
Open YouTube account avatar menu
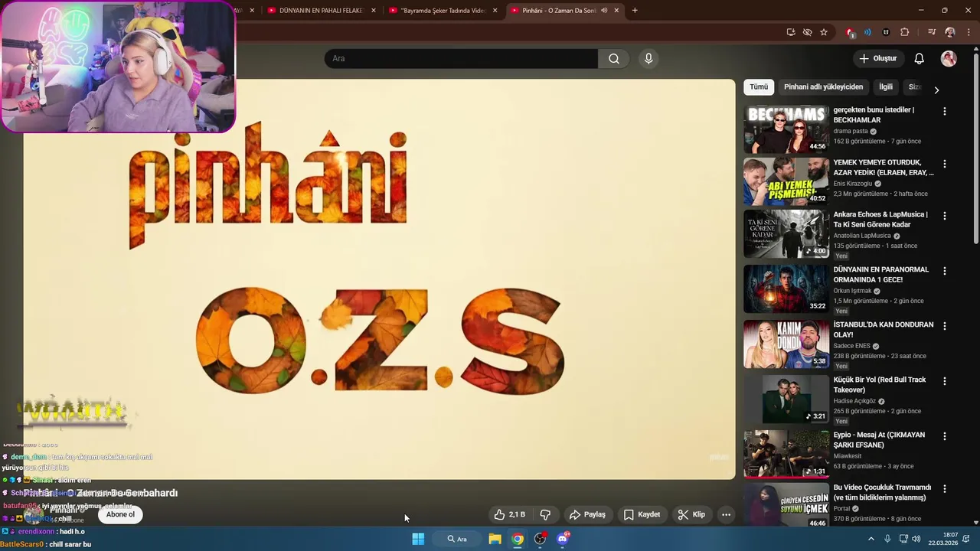tap(949, 59)
